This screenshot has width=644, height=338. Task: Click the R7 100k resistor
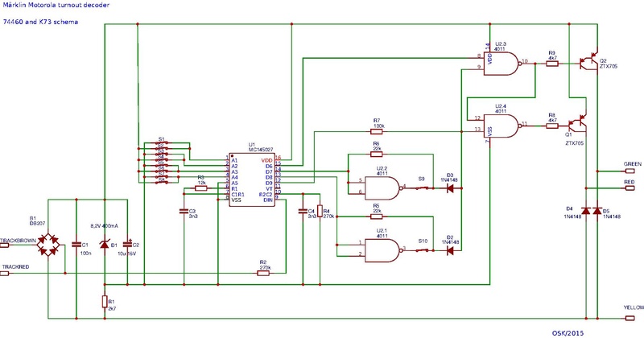tap(377, 130)
